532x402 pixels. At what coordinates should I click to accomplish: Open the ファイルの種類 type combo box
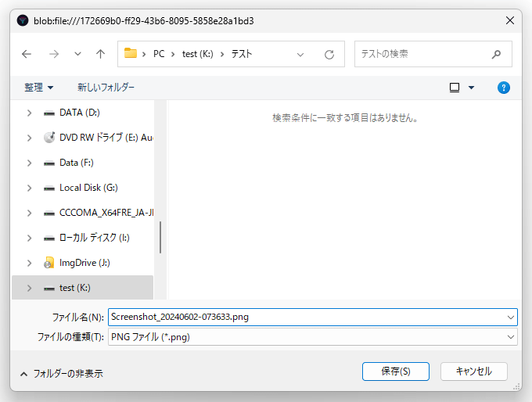313,337
